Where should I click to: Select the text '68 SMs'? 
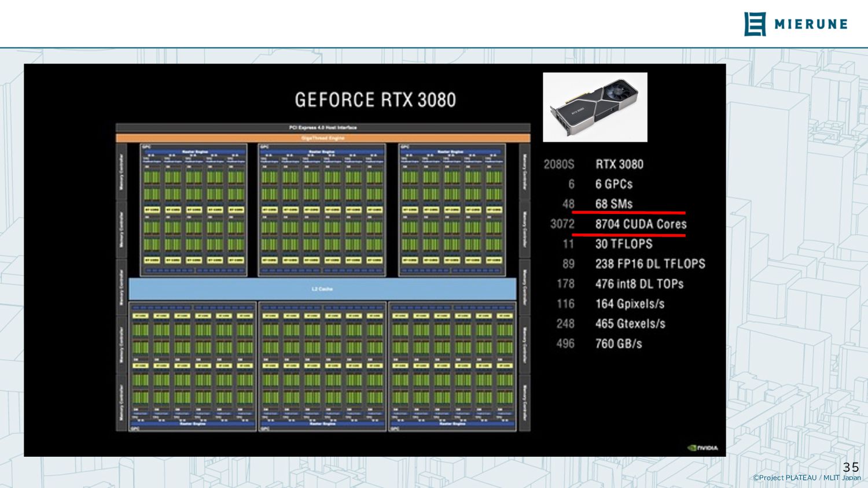(x=614, y=204)
